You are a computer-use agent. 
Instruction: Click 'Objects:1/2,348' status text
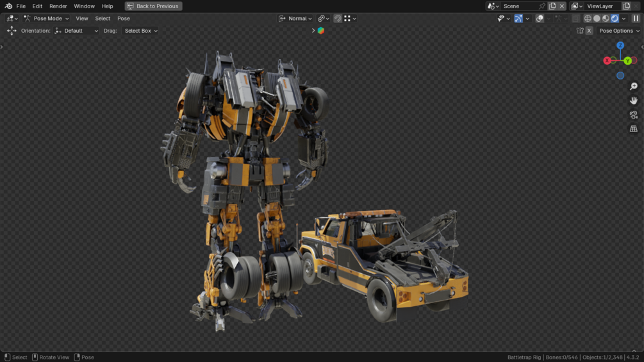click(602, 358)
